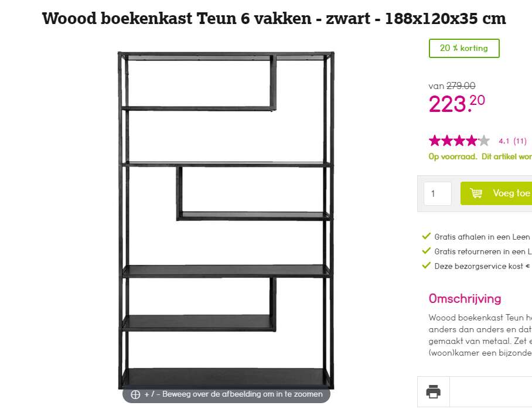The image size is (532, 409).
Task: Click the product title Woood boekenkast Teun
Action: coord(274,18)
